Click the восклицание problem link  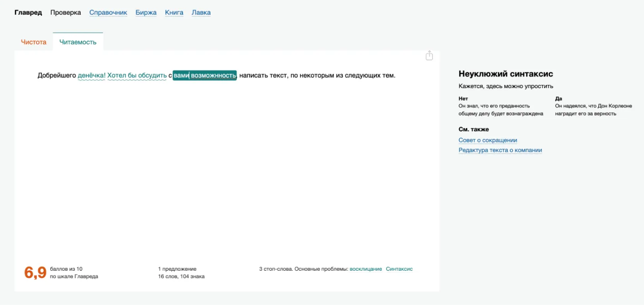click(x=366, y=269)
